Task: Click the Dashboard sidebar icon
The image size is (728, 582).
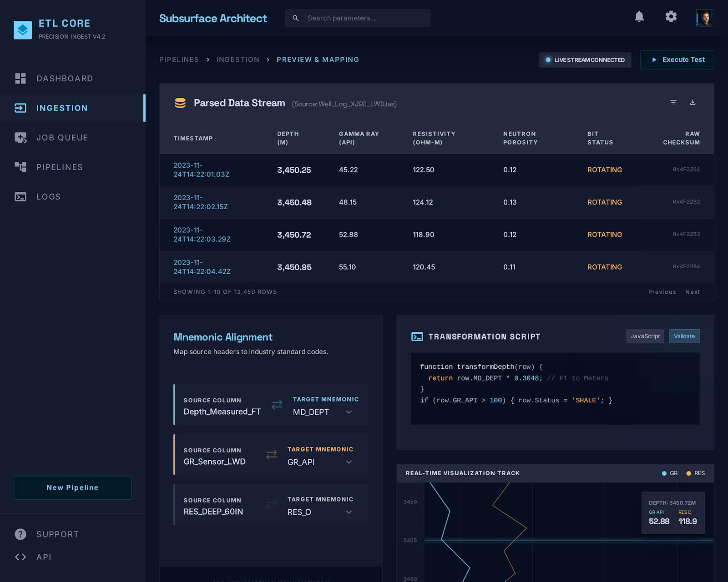Action: [x=20, y=78]
